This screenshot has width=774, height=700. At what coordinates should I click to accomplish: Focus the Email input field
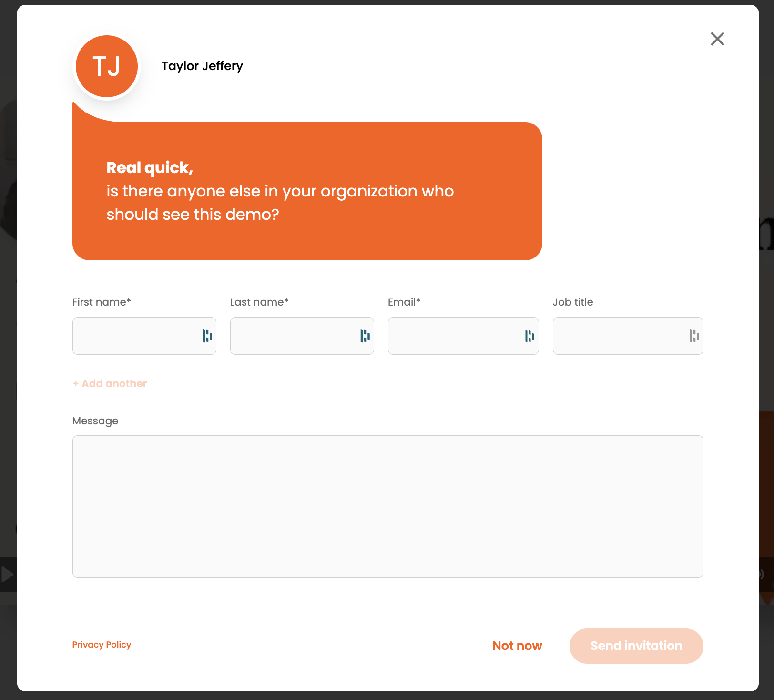463,336
